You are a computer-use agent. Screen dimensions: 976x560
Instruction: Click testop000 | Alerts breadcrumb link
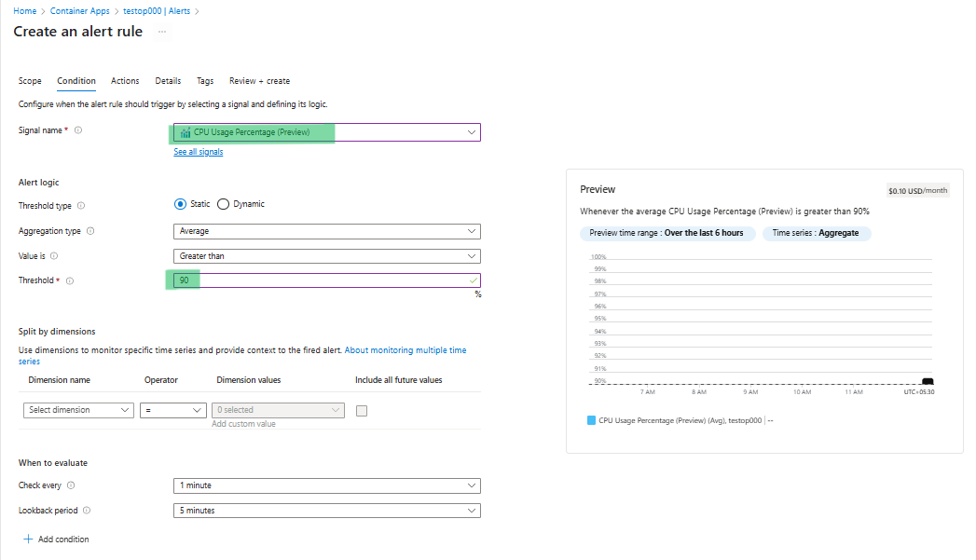coord(157,11)
